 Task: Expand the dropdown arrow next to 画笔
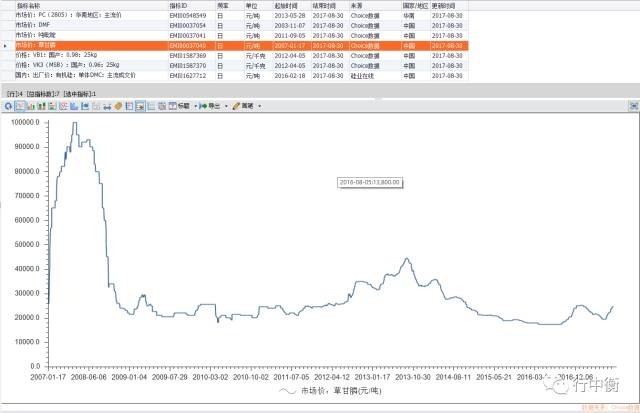coord(260,107)
